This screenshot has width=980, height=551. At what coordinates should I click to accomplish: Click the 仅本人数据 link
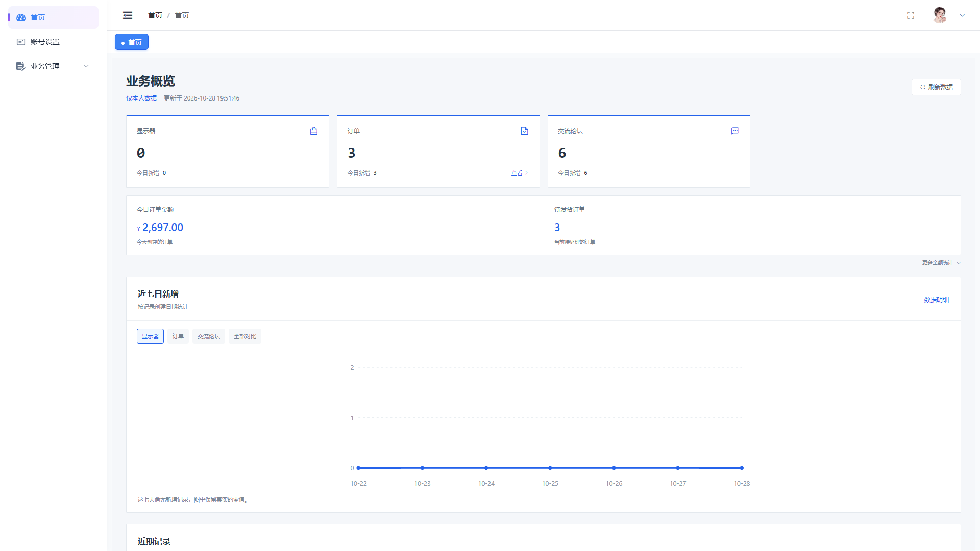[141, 98]
